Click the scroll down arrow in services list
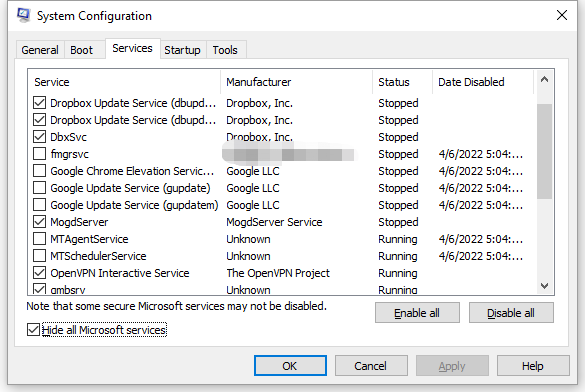Image resolution: width=585 pixels, height=392 pixels. [544, 286]
